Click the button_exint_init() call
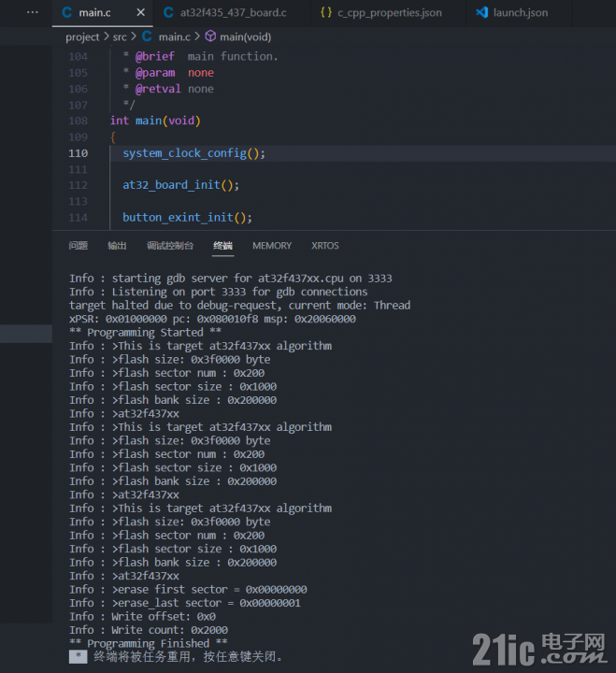 pos(187,218)
